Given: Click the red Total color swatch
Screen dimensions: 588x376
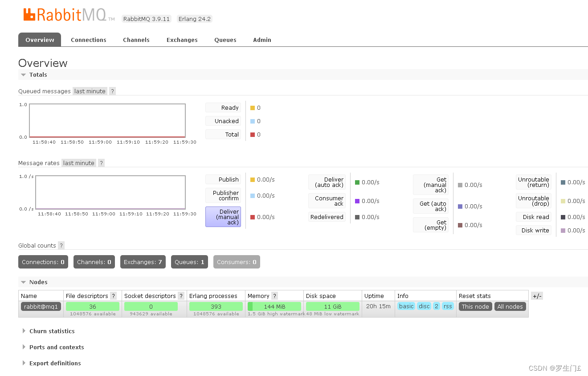Looking at the screenshot, I should (x=253, y=135).
